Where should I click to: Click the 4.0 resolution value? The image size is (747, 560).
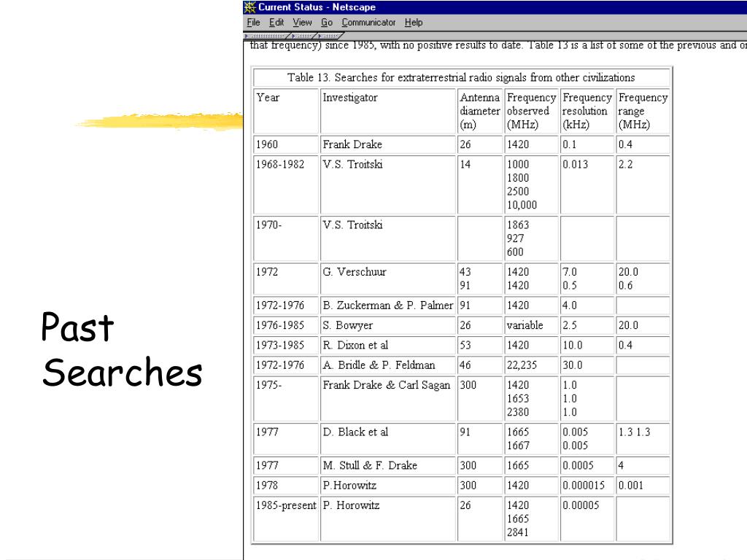pos(569,306)
